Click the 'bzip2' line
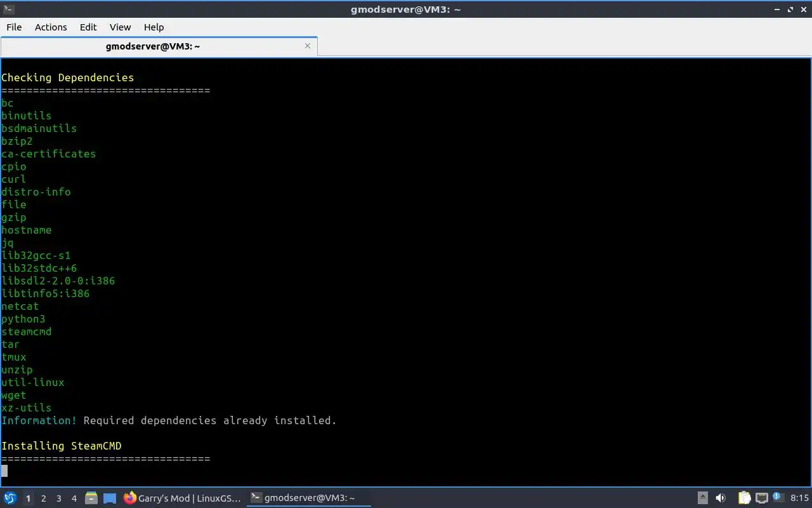The height and width of the screenshot is (508, 812). click(x=16, y=141)
